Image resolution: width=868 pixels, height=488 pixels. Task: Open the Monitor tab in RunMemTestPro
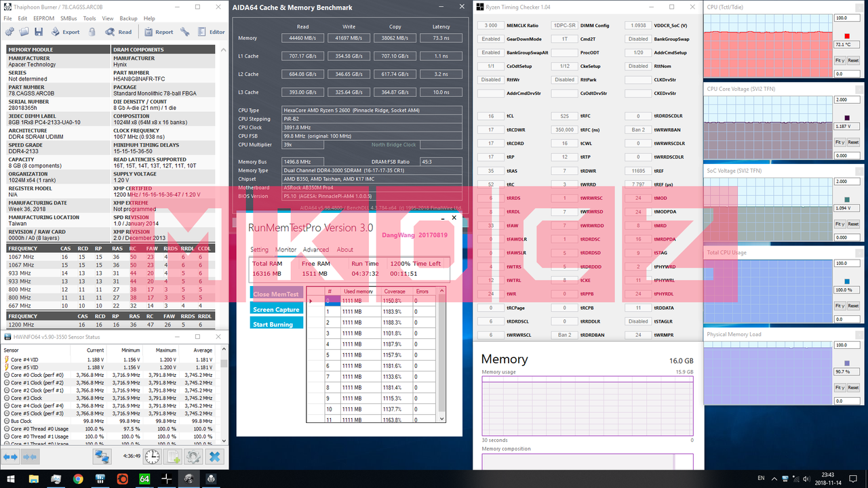286,249
